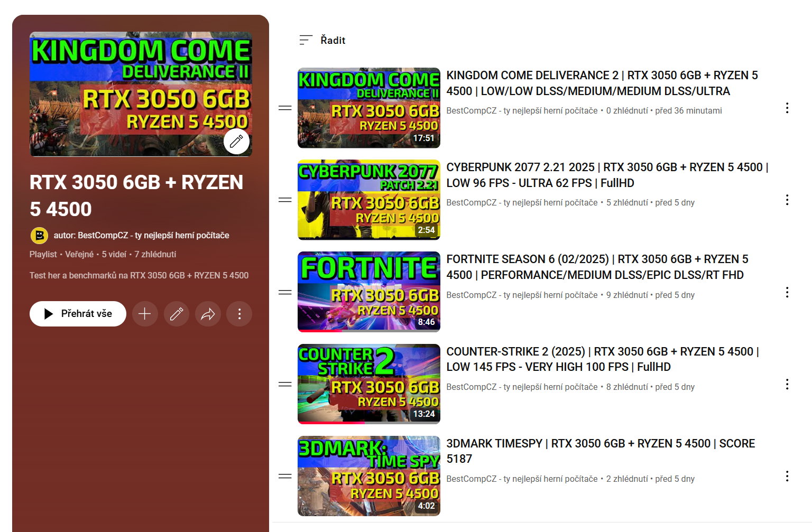Open three-dot menu for Counter-Strike 2 video
812x532 pixels.
click(x=787, y=384)
